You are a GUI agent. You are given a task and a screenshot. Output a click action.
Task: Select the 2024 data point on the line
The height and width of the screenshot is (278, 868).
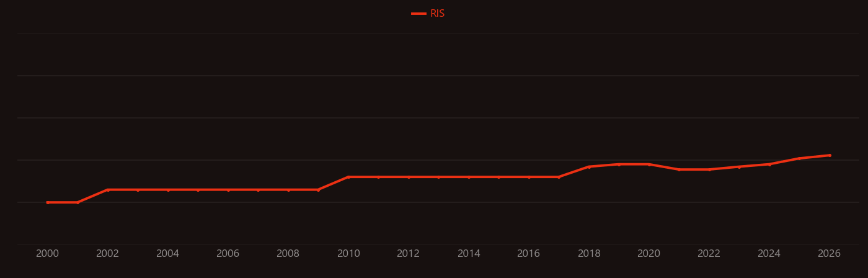[769, 164]
